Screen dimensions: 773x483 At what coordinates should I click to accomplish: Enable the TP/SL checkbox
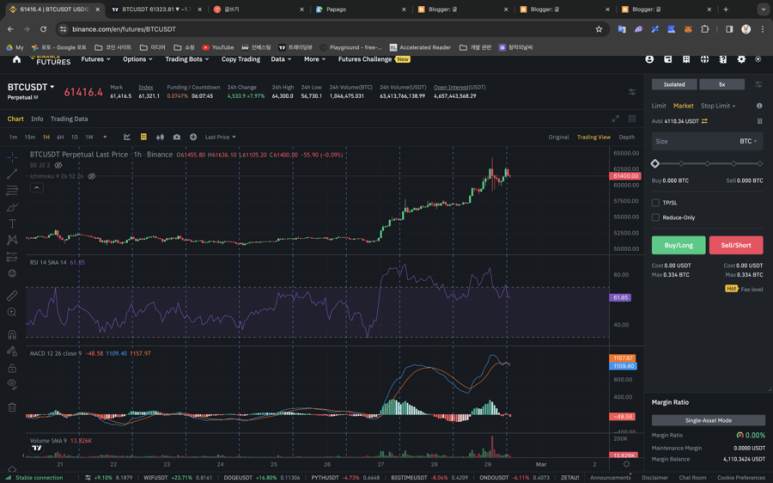tap(655, 203)
